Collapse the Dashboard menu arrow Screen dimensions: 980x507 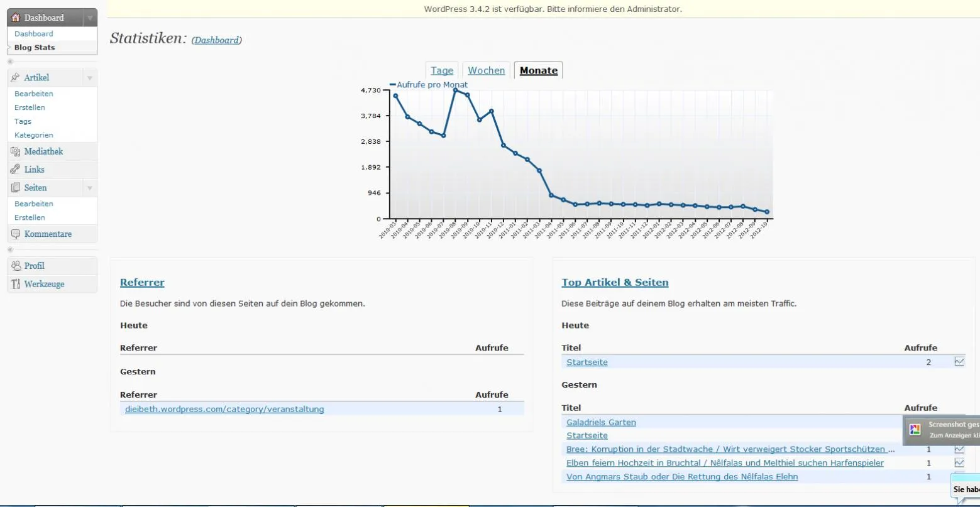pos(90,18)
